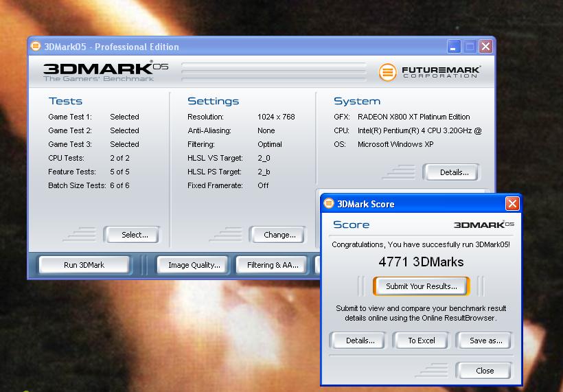Click 'Intel(R) Pentium(R) 4 CPU 3.20GHz' text

pyautogui.click(x=415, y=130)
